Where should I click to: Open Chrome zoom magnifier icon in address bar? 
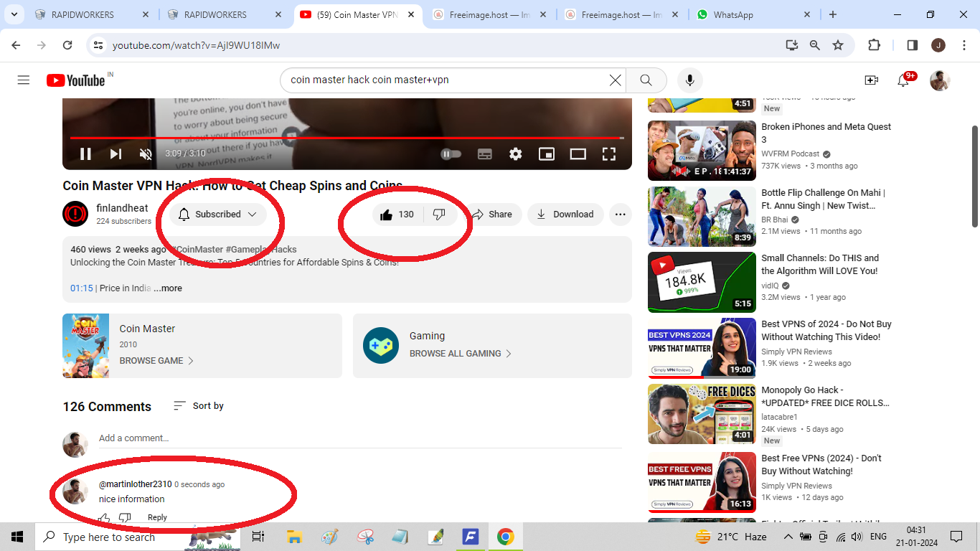click(x=815, y=45)
